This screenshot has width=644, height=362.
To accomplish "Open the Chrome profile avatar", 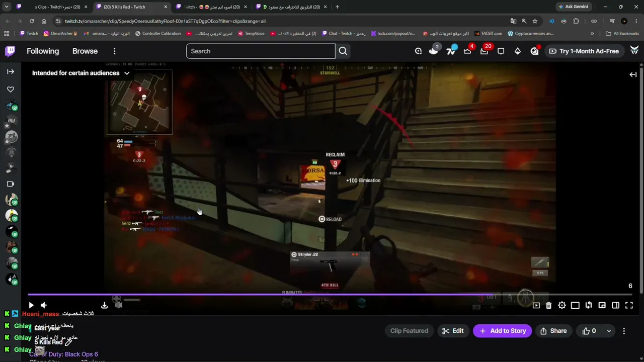I will [624, 21].
